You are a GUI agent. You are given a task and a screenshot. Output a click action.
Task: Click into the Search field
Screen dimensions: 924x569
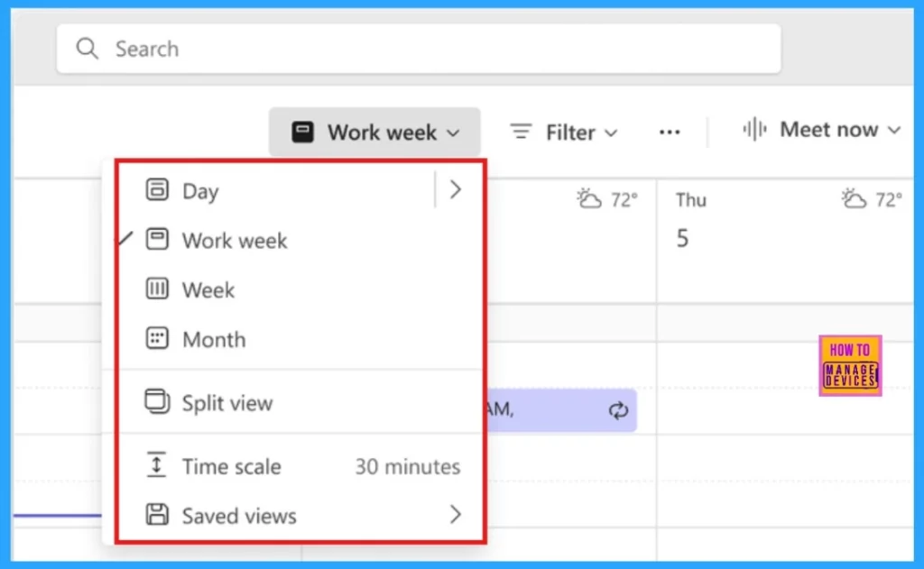[x=419, y=49]
